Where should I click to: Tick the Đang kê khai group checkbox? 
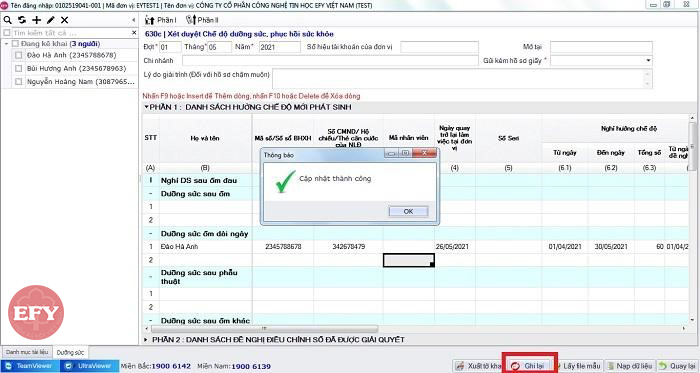pos(15,44)
